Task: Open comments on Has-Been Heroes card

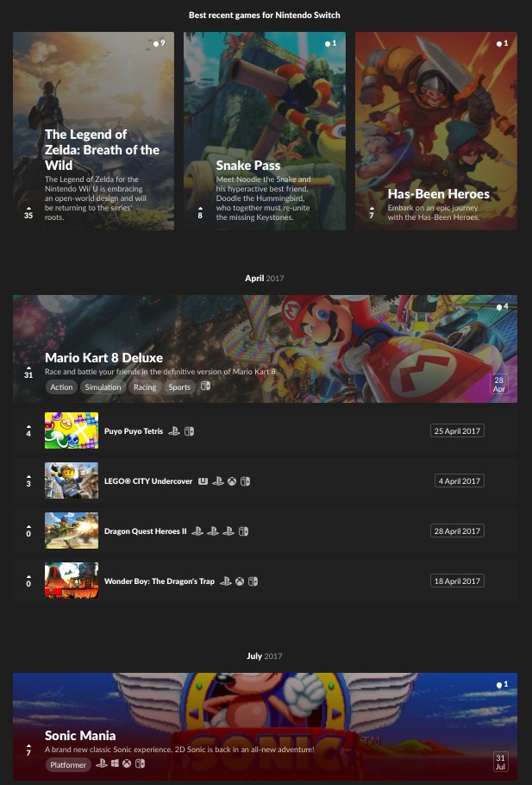Action: pos(502,43)
